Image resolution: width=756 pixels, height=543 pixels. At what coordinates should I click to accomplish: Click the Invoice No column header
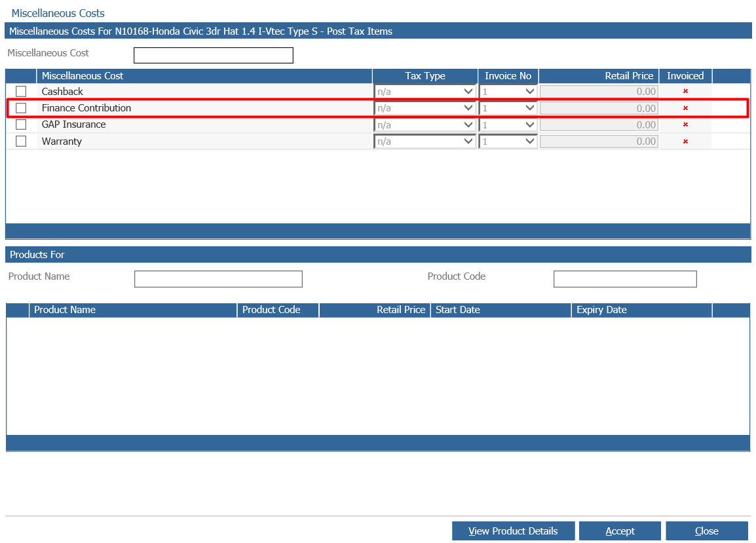click(508, 76)
